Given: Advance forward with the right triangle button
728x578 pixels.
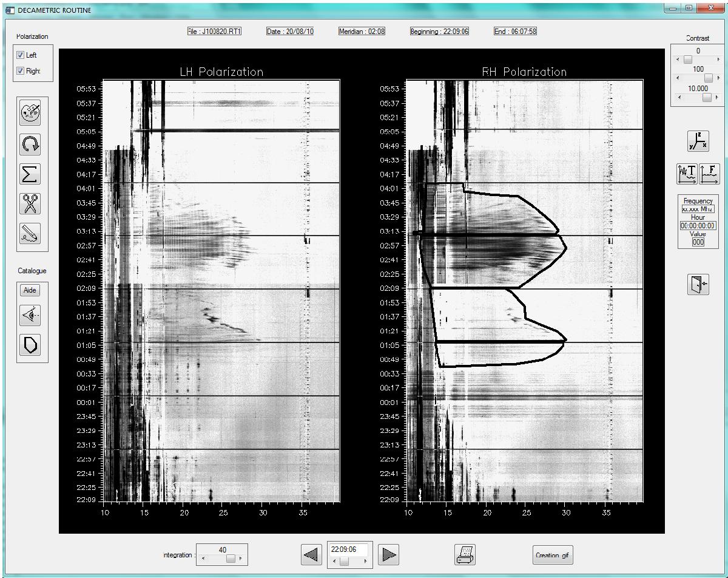Looking at the screenshot, I should click(388, 554).
